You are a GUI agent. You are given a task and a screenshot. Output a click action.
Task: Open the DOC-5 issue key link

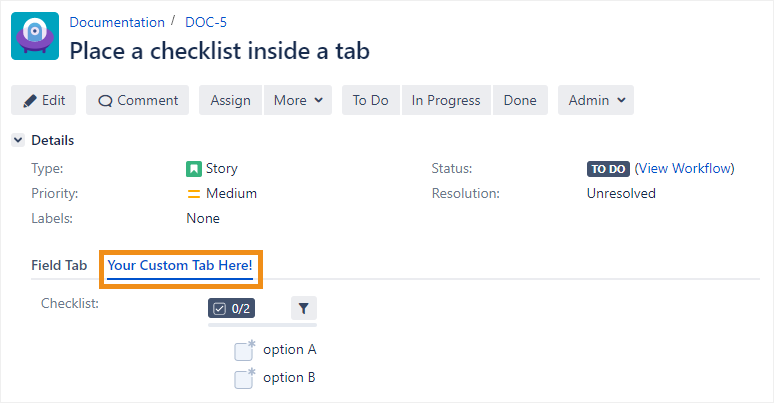(206, 22)
